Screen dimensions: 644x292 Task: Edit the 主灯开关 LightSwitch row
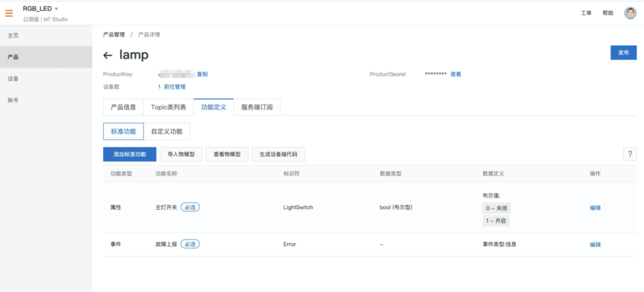pos(595,208)
